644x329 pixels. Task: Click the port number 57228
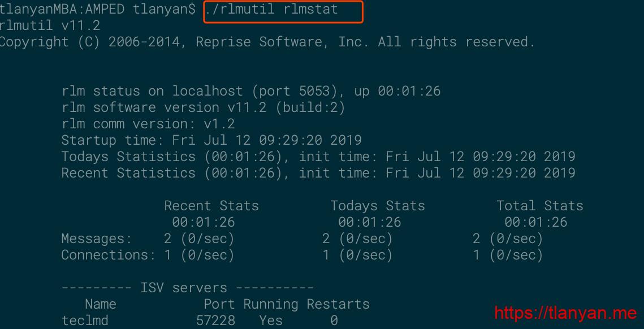coord(215,321)
